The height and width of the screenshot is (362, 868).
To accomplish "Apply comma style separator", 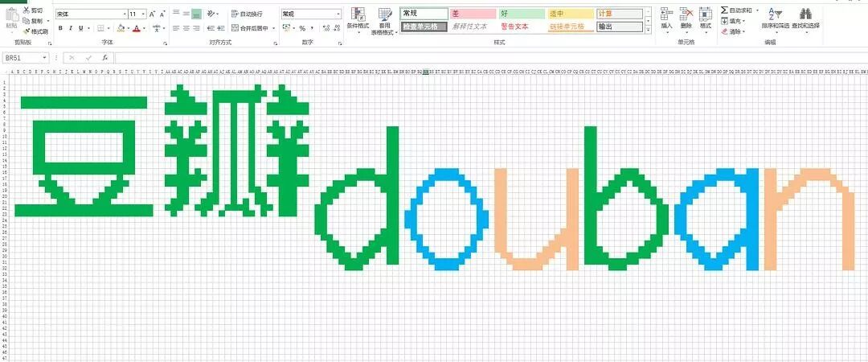I will tap(312, 28).
